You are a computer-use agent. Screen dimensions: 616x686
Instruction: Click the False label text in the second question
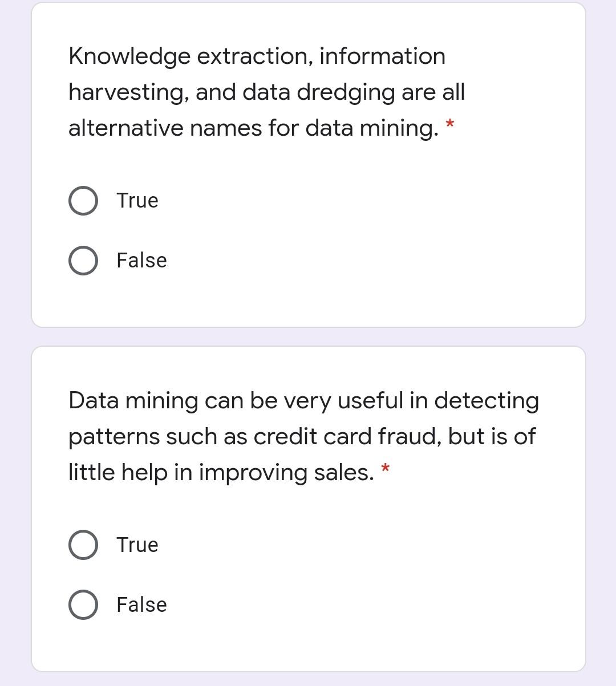(141, 604)
